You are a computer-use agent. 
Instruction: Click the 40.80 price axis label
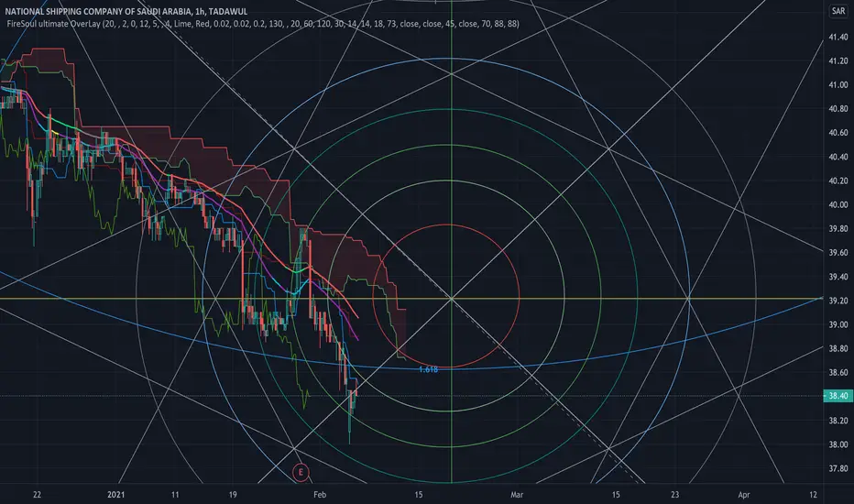pyautogui.click(x=838, y=109)
